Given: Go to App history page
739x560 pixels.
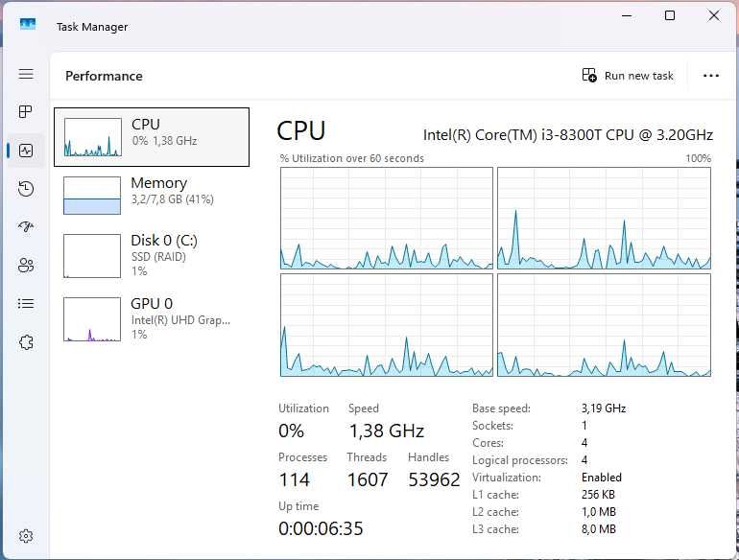Looking at the screenshot, I should (x=26, y=189).
